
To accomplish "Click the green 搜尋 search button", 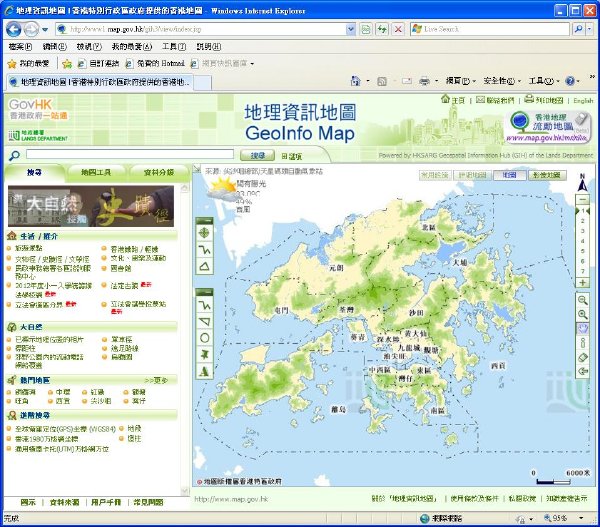I will (x=258, y=155).
